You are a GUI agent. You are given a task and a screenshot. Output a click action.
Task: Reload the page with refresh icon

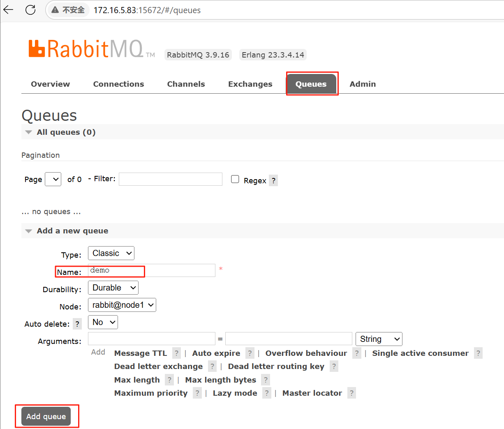(30, 10)
